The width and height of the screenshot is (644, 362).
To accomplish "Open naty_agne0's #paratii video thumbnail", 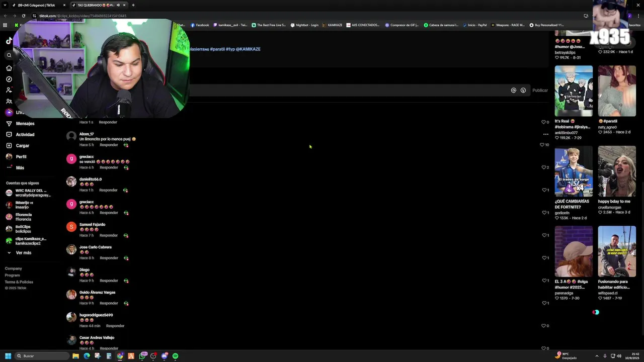I will coord(617,91).
